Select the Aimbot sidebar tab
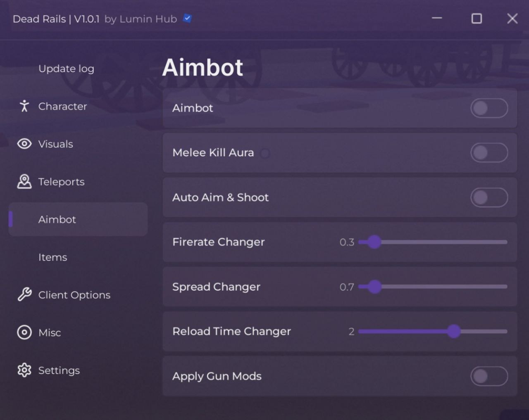The width and height of the screenshot is (529, 420). pyautogui.click(x=57, y=219)
